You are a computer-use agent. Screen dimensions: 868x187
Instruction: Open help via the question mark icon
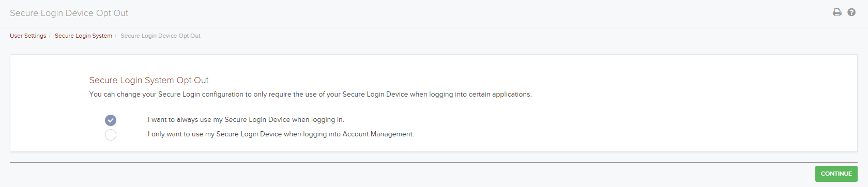[x=851, y=12]
